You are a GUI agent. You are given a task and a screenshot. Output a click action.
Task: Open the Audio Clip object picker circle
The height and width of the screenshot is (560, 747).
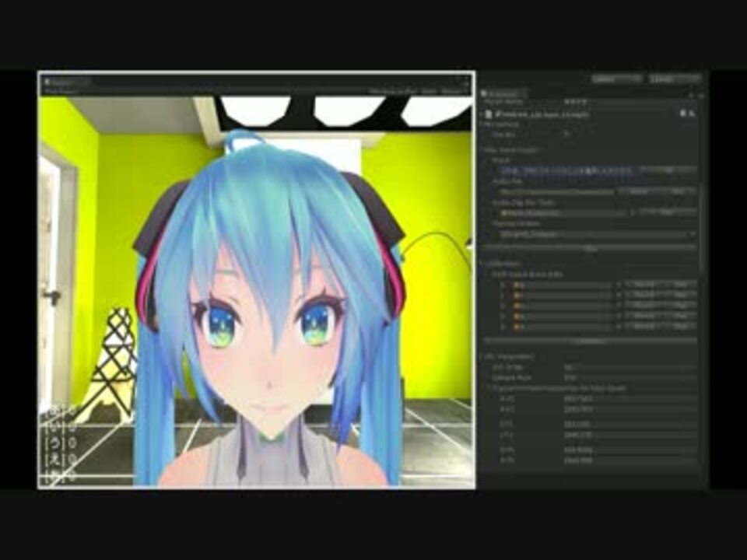[x=632, y=212]
